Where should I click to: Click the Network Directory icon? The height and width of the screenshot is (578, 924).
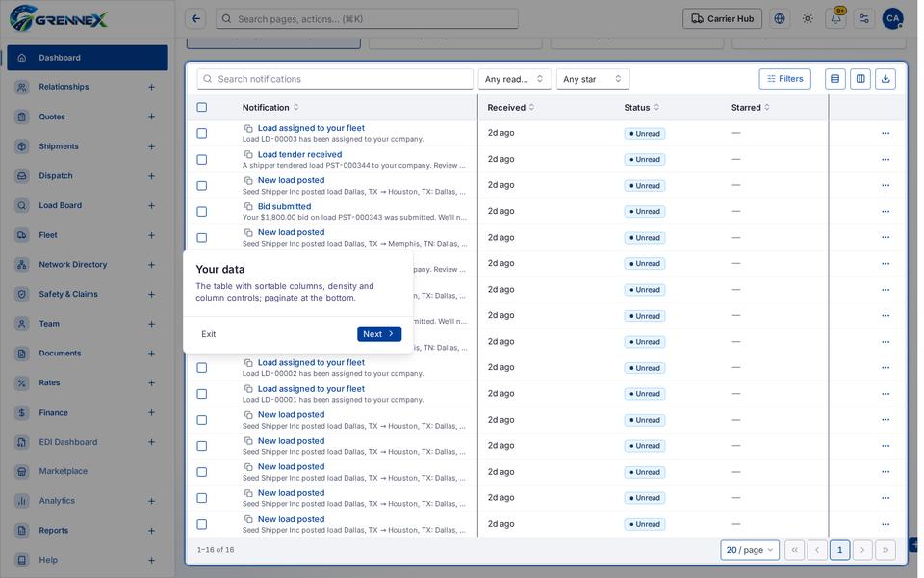point(22,265)
